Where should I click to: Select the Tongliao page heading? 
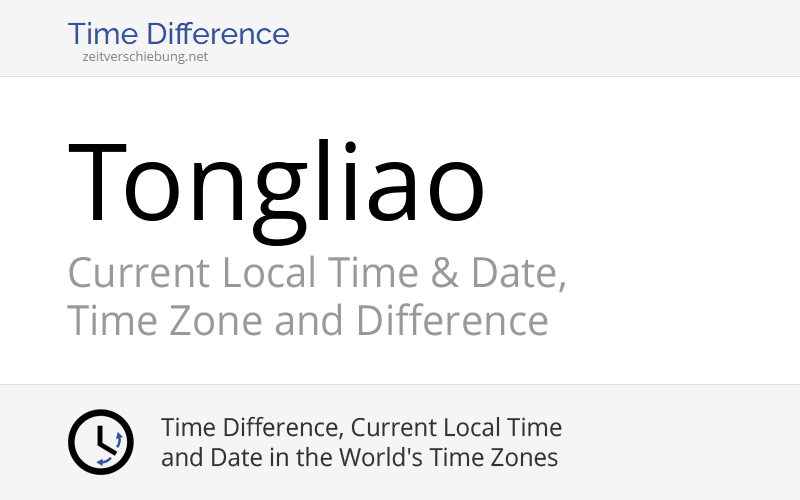[x=276, y=189]
